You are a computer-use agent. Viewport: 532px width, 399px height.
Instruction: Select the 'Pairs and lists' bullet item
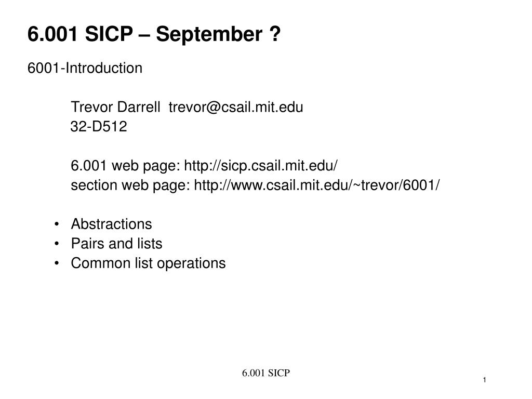(117, 244)
